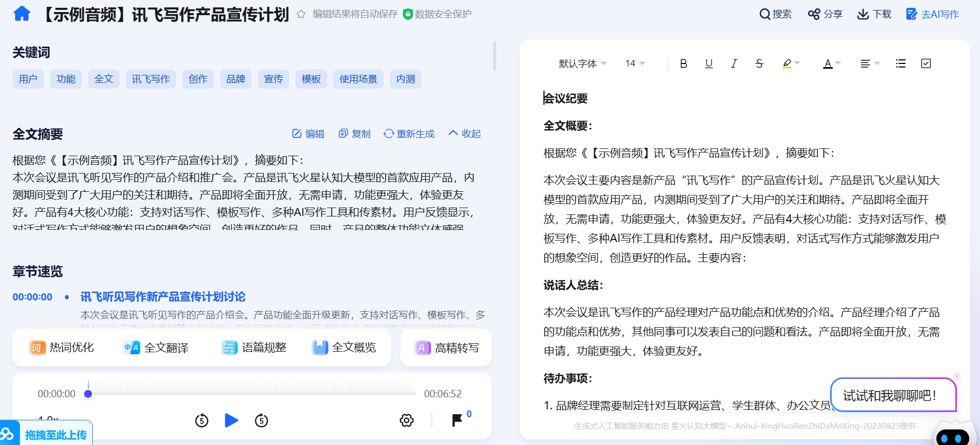Open 语篇规整 tool
980x445 pixels.
[254, 348]
